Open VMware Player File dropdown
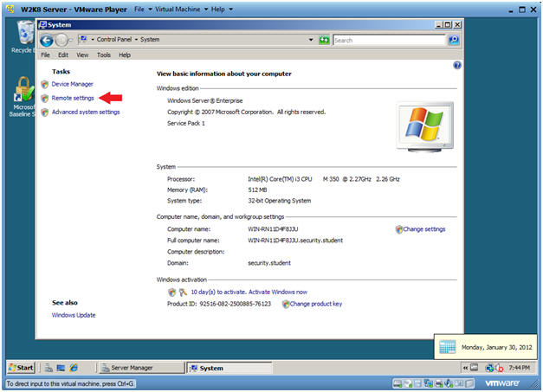543x392 pixels. tap(143, 10)
